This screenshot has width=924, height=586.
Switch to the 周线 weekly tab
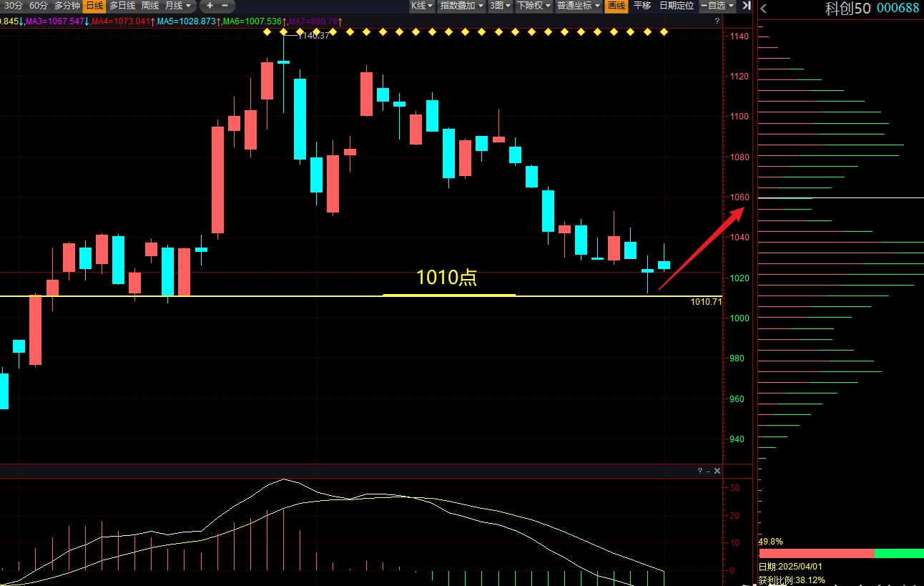(x=149, y=6)
